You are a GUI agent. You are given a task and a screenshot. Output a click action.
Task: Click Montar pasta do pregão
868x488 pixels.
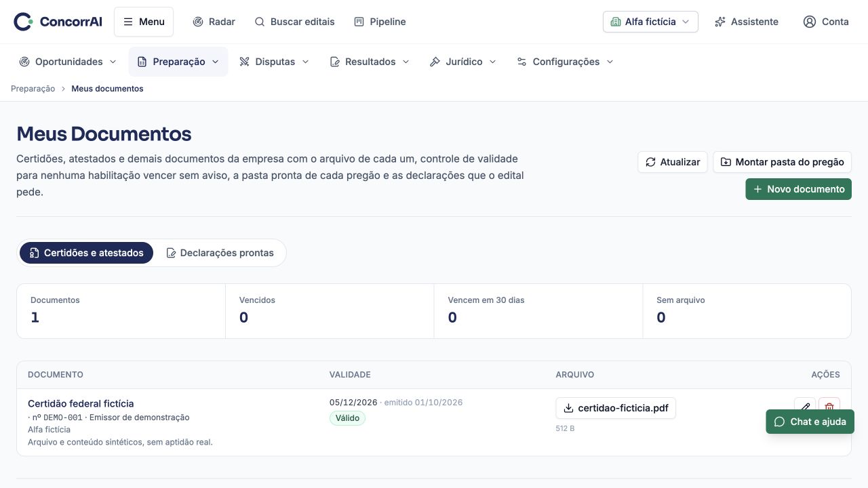pyautogui.click(x=782, y=162)
